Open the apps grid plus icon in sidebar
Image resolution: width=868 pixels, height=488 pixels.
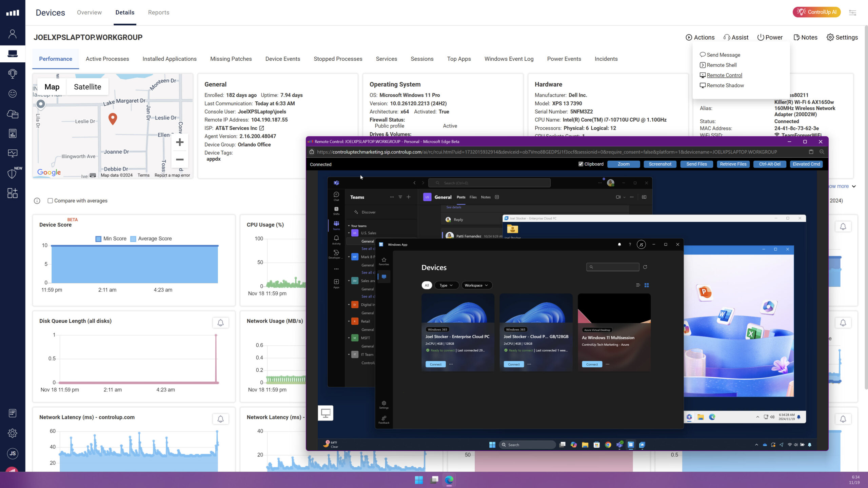pos(13,193)
